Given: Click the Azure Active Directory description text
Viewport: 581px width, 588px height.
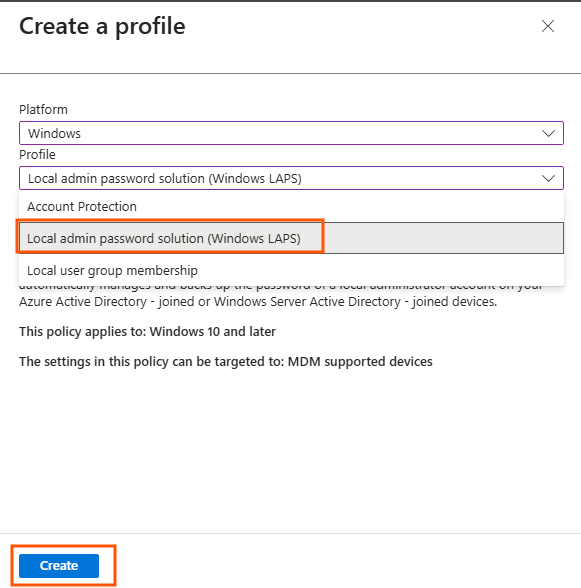Looking at the screenshot, I should 258,302.
